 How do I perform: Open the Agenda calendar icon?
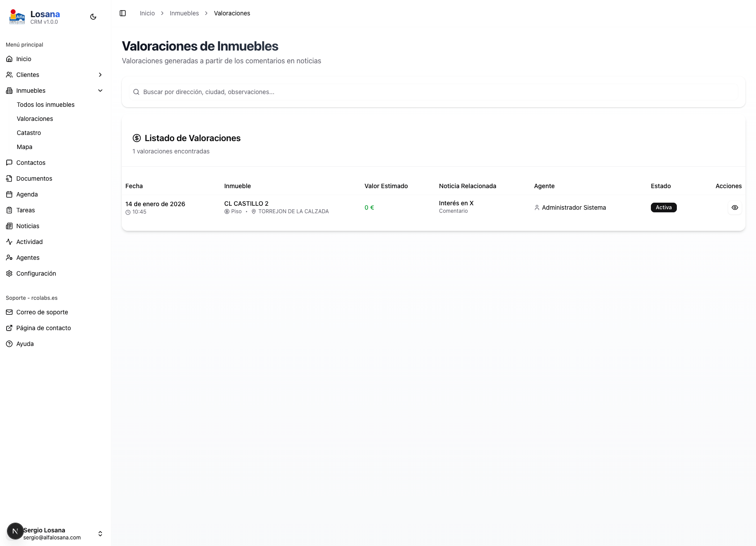click(9, 194)
